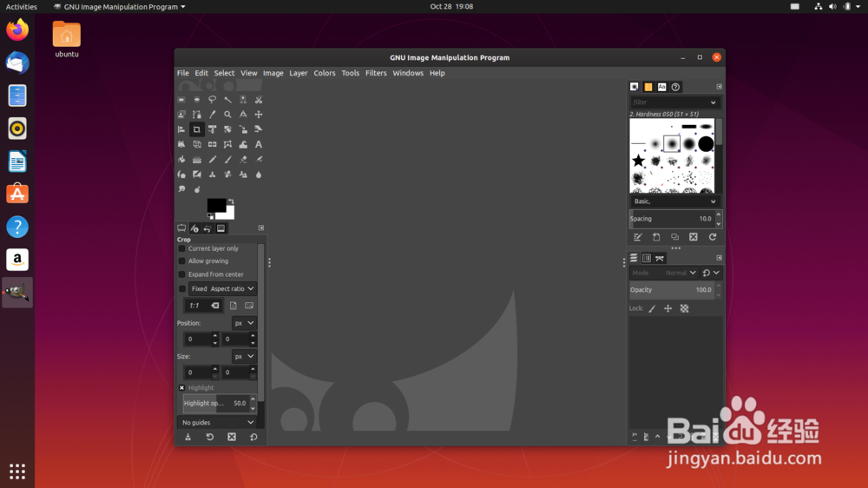Enable Expand from center checkbox
This screenshot has width=868, height=488.
[x=181, y=274]
